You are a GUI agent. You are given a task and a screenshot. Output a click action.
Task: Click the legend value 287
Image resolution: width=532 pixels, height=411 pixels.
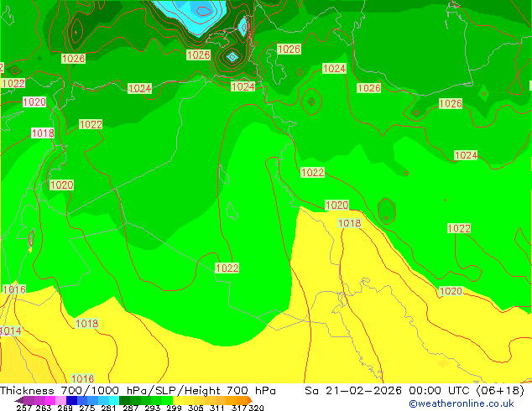coord(130,408)
